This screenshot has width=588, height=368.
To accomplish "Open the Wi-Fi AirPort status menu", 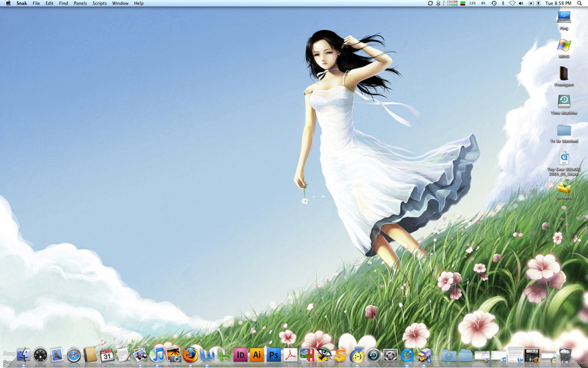I will pos(512,4).
